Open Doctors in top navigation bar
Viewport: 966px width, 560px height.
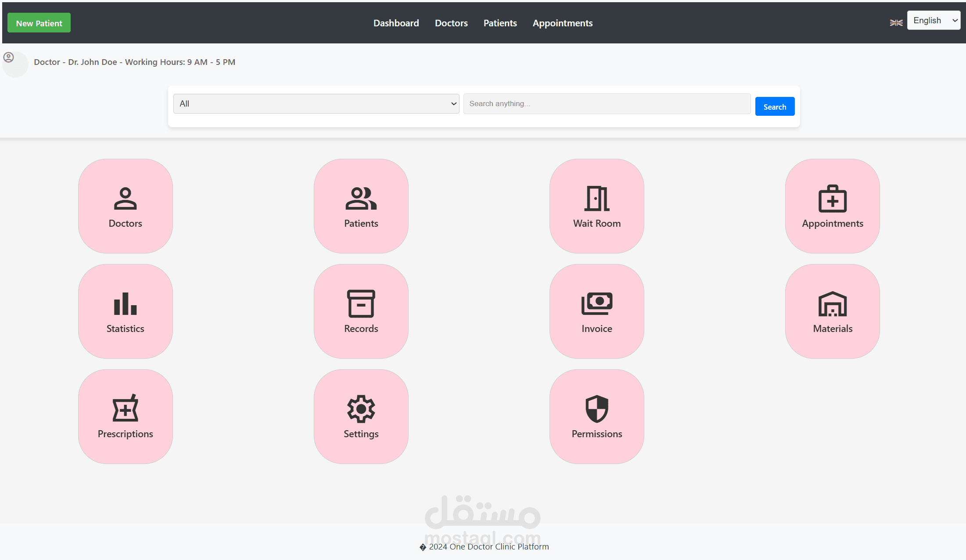[x=451, y=23]
